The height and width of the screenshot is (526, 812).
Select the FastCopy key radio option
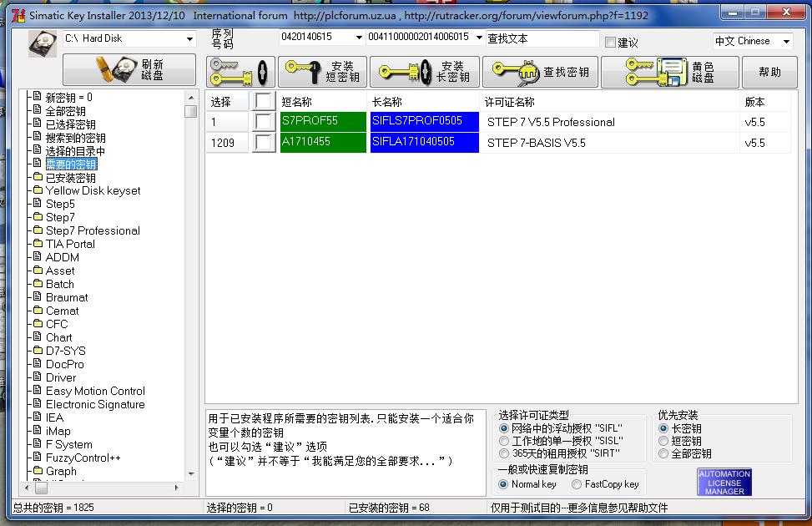(x=577, y=484)
